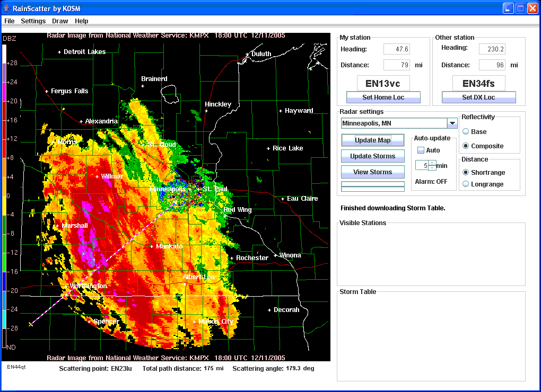This screenshot has height=392, width=541.
Task: Decrease auto-update minutes with down arrow
Action: (432, 168)
